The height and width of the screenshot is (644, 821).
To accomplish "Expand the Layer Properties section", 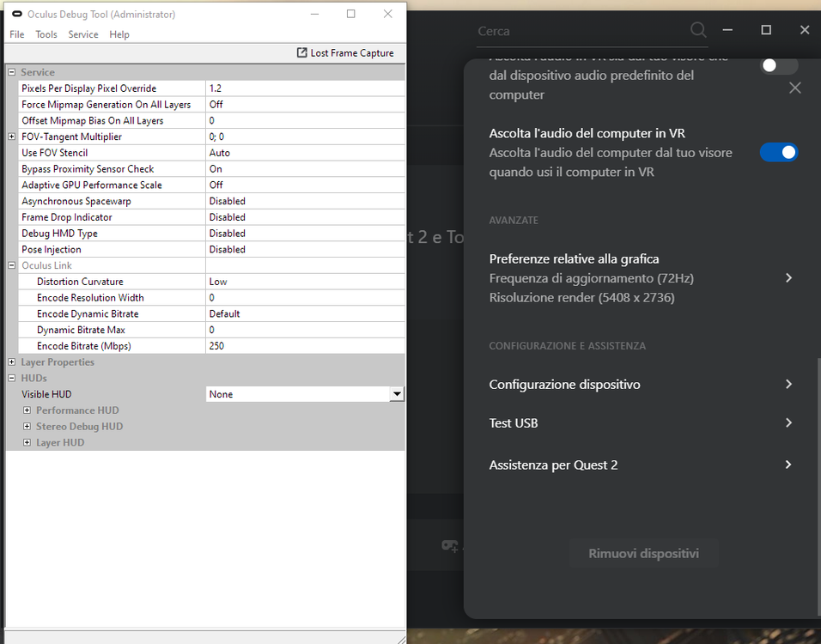I will click(11, 361).
